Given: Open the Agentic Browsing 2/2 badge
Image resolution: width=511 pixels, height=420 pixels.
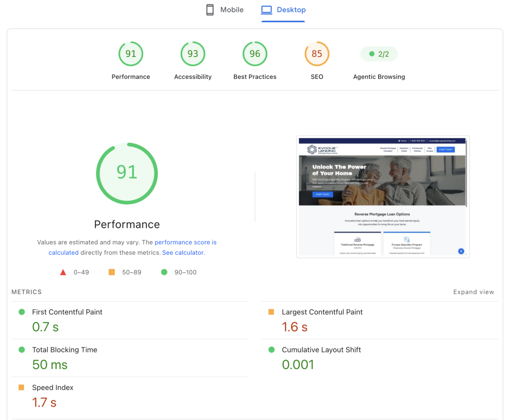Looking at the screenshot, I should coord(379,54).
